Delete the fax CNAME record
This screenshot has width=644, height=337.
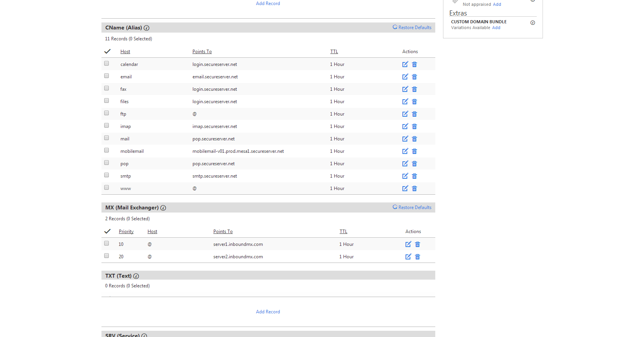[x=414, y=89]
